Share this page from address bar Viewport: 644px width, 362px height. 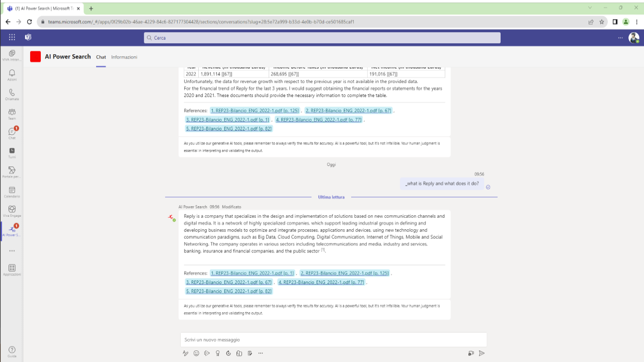coord(591,22)
